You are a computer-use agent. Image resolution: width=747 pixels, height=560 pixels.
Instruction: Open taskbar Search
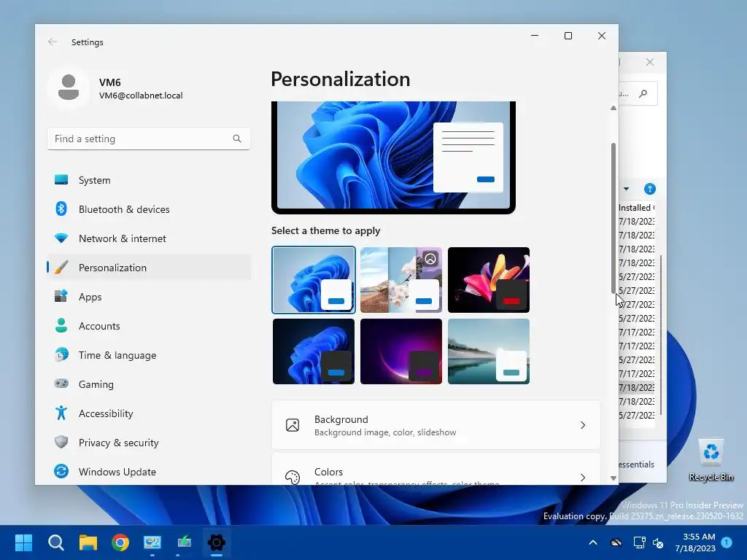(55, 542)
